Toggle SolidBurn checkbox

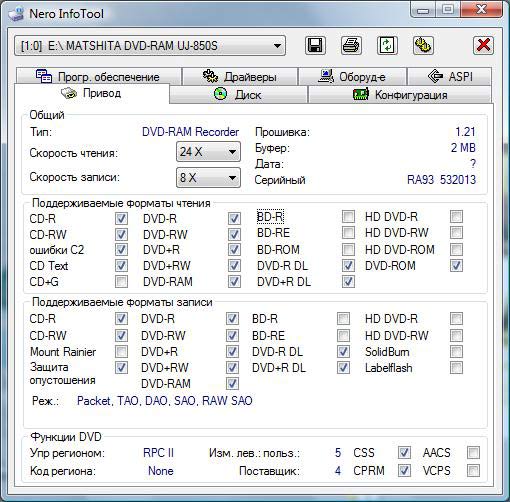pyautogui.click(x=456, y=351)
